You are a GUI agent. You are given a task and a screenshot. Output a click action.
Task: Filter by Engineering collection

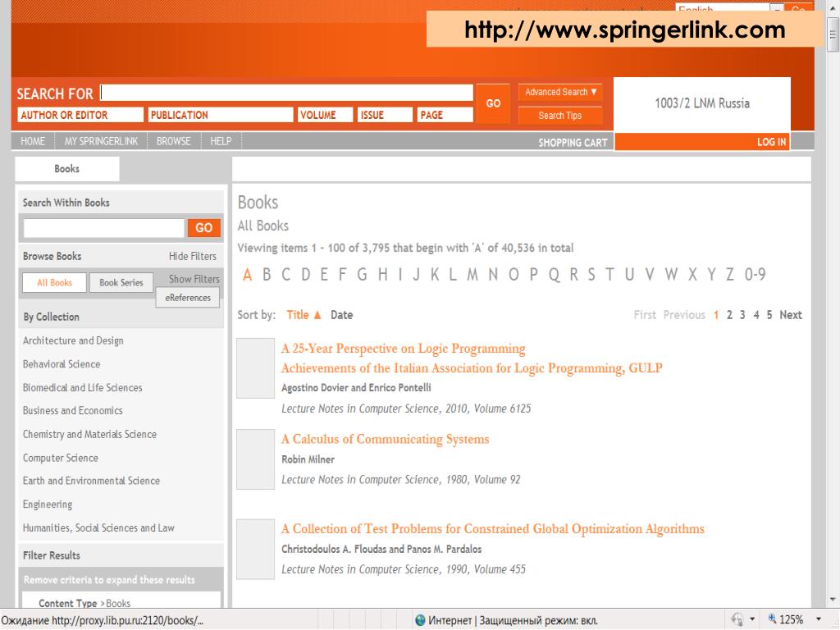pyautogui.click(x=48, y=504)
